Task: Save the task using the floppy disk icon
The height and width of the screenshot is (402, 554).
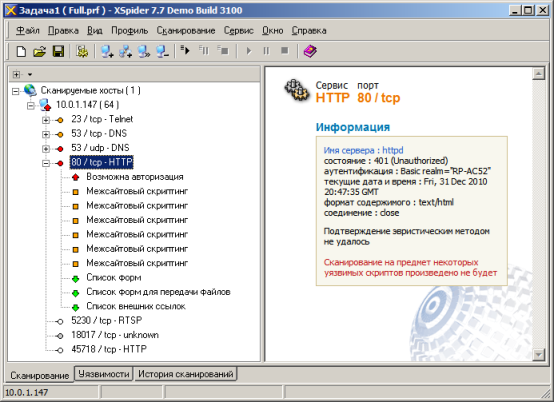Action: pyautogui.click(x=58, y=52)
